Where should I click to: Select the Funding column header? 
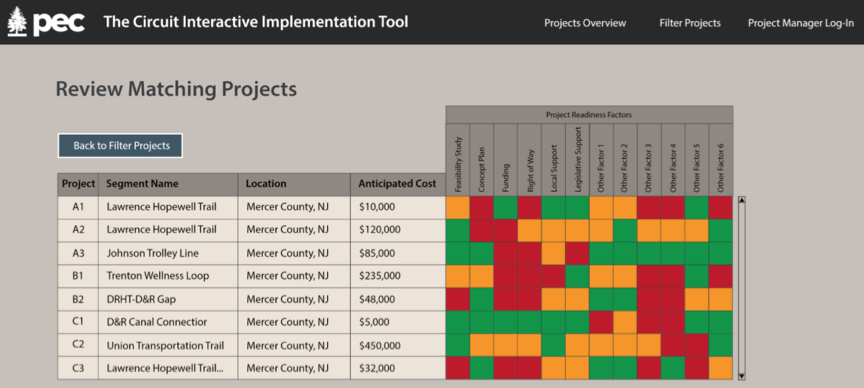coord(506,160)
